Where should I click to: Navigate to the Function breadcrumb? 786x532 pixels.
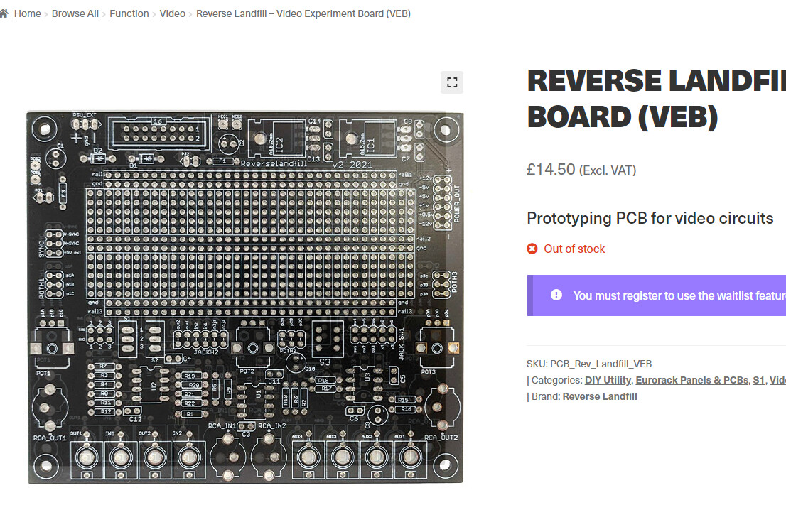129,13
